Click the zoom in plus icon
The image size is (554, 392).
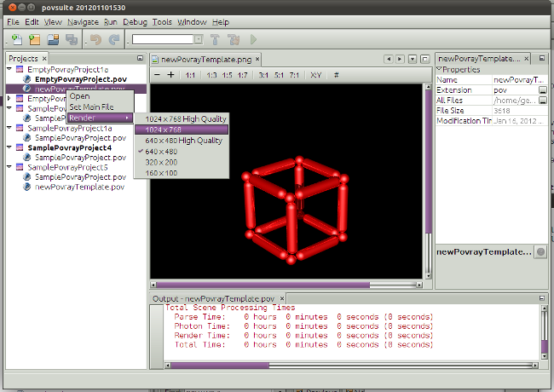170,75
